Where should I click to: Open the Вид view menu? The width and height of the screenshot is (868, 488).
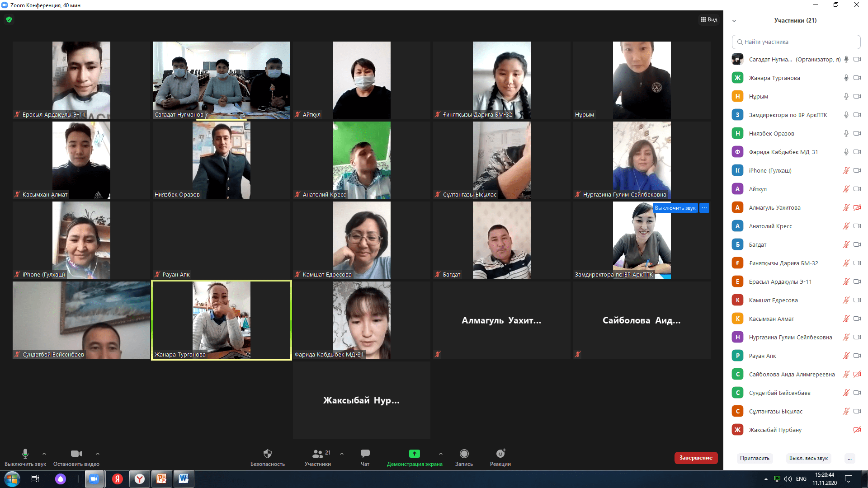tap(709, 19)
